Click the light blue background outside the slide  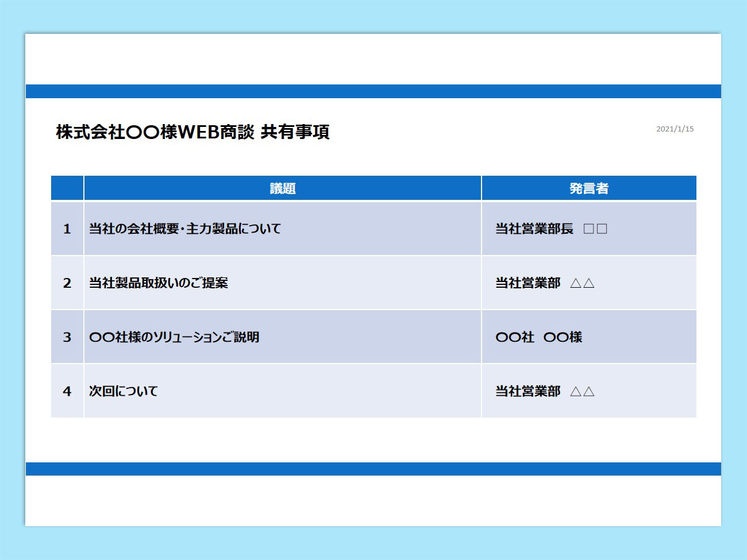(373, 543)
